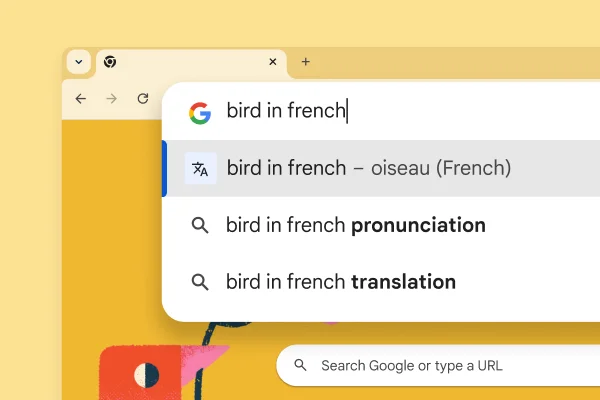Go back with the back arrow

tap(81, 98)
